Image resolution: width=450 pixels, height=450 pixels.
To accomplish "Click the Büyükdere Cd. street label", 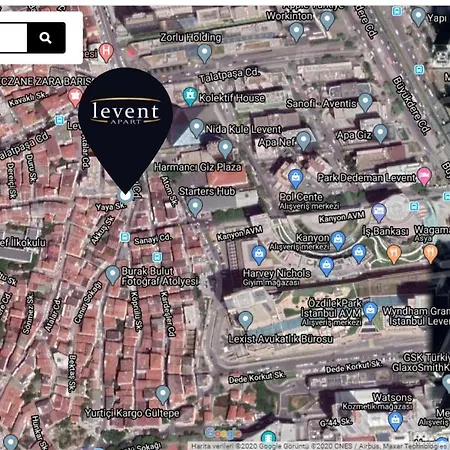I will pos(411,105).
